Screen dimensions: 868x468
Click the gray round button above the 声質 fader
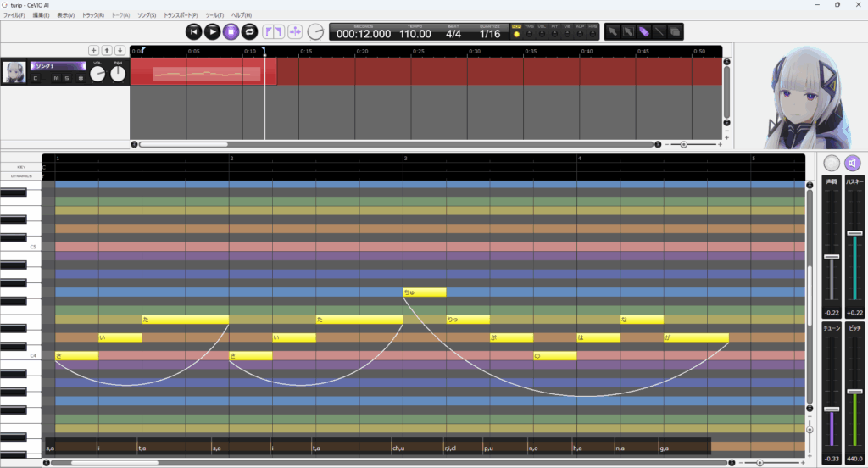pyautogui.click(x=832, y=163)
